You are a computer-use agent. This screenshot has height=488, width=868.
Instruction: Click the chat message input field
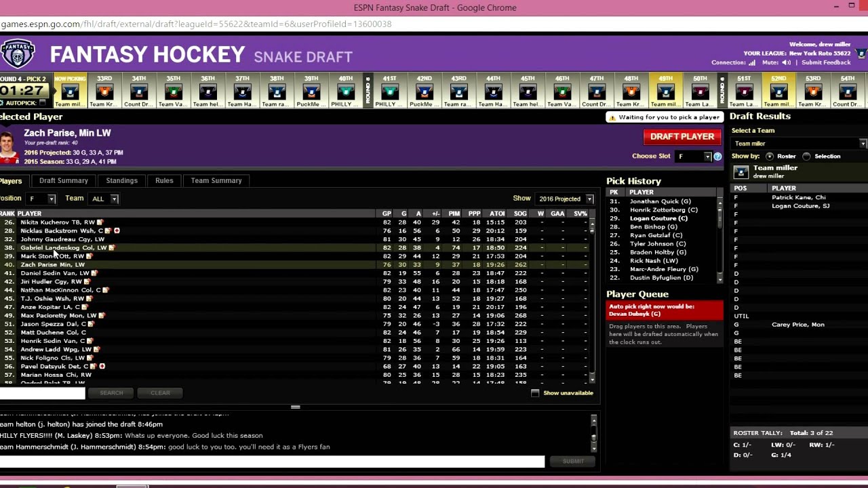click(x=272, y=462)
